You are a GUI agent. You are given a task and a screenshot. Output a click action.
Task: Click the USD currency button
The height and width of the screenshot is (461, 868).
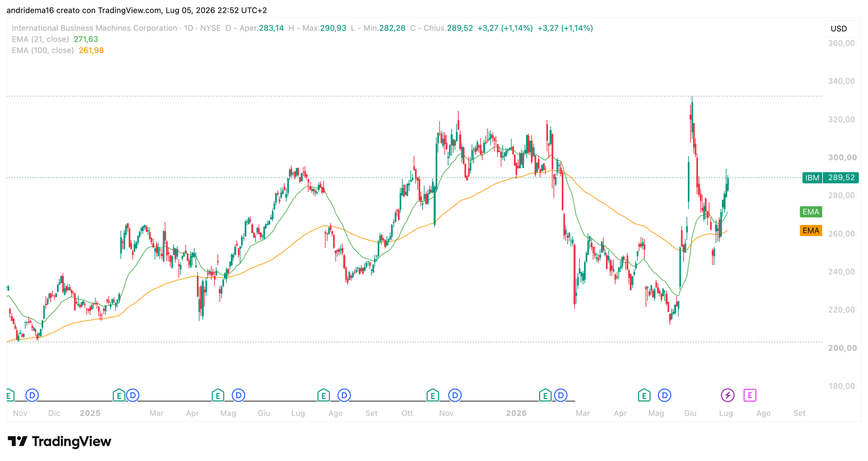point(842,29)
